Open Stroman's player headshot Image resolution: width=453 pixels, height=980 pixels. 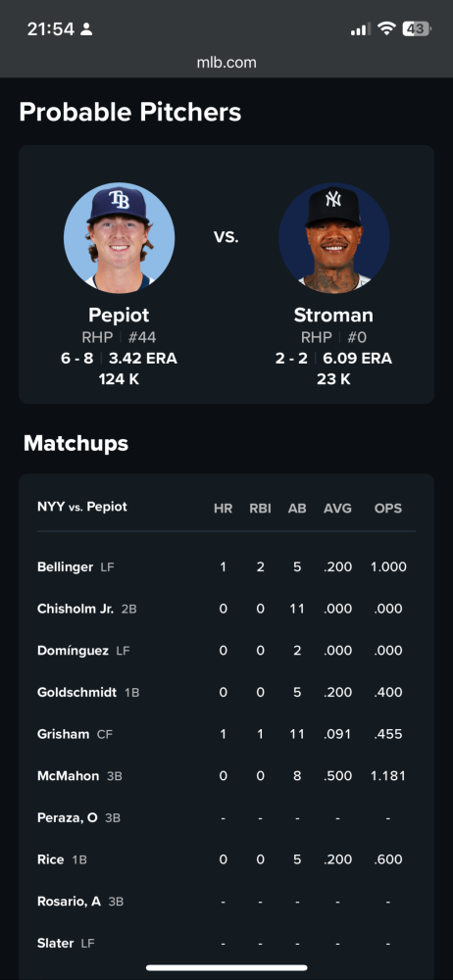pos(333,238)
